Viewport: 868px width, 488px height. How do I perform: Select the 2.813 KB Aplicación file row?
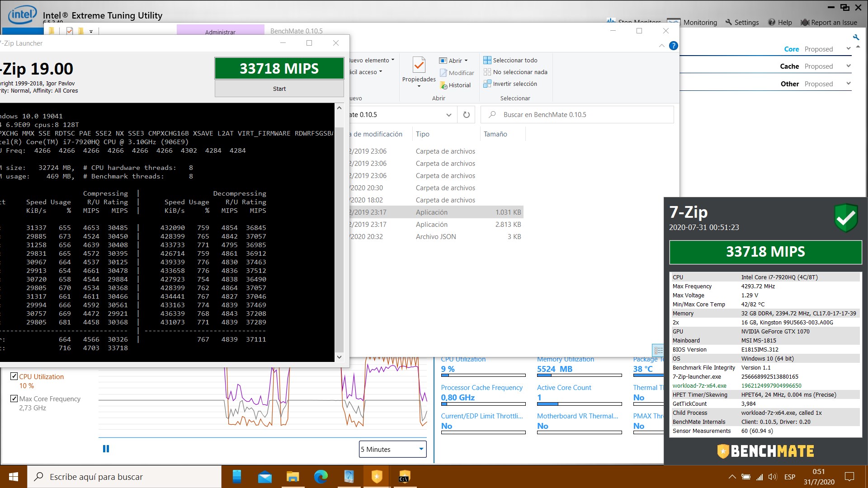pos(436,225)
